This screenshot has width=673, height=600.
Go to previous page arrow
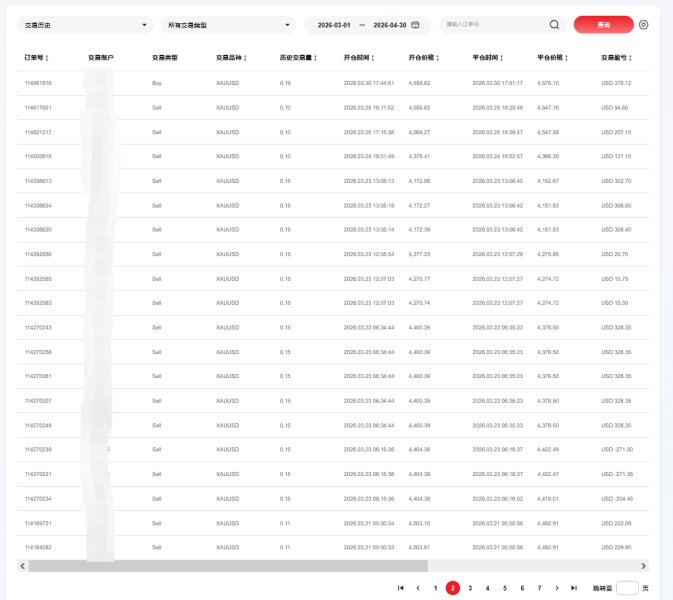click(418, 588)
